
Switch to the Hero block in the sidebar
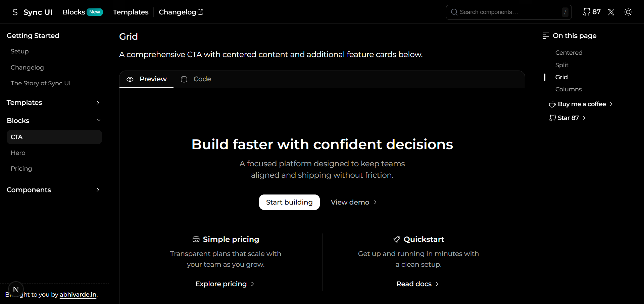pyautogui.click(x=18, y=153)
